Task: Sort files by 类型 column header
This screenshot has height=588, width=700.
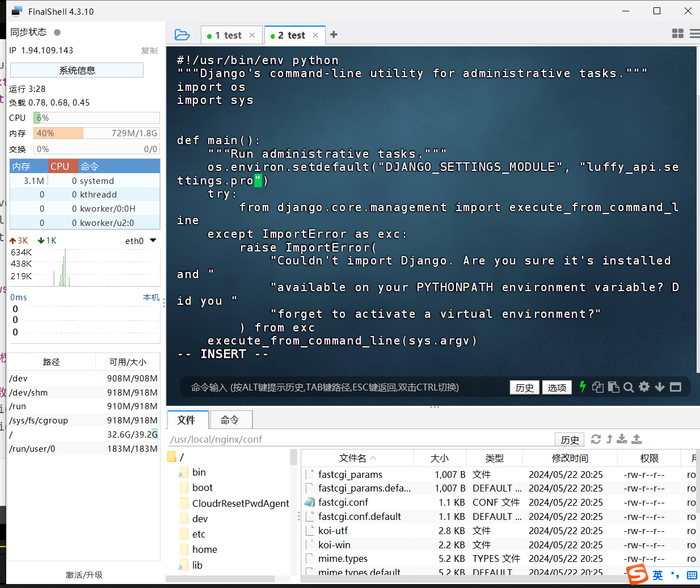Action: pos(494,458)
